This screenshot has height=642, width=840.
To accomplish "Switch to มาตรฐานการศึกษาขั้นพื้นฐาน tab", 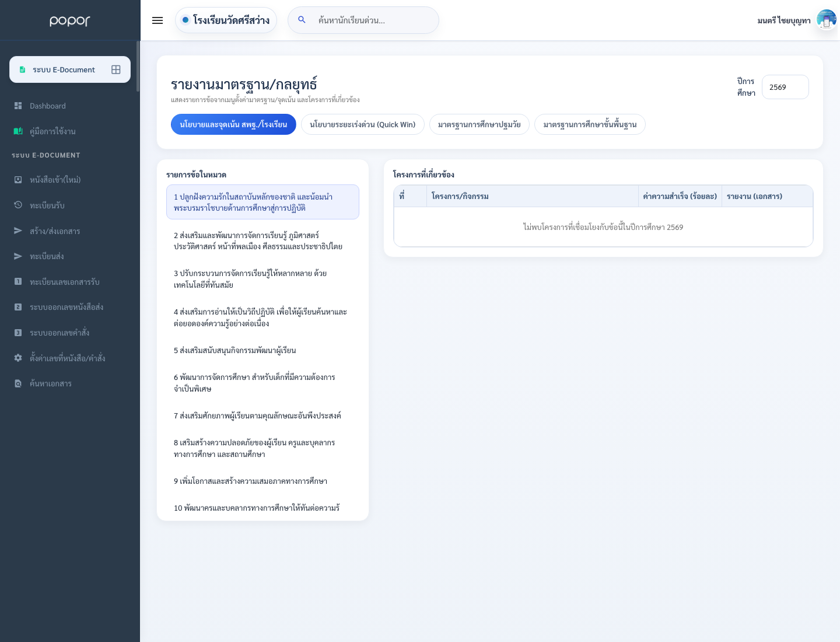I will [590, 124].
